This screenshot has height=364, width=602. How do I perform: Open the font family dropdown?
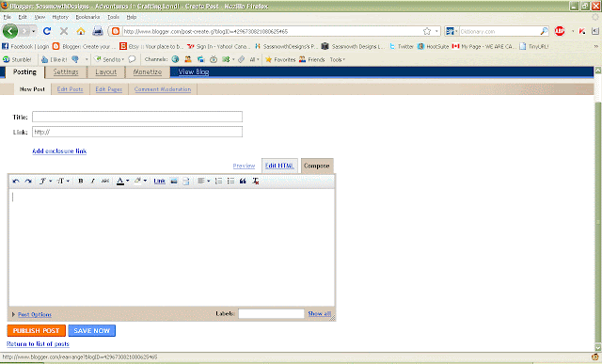tap(45, 182)
